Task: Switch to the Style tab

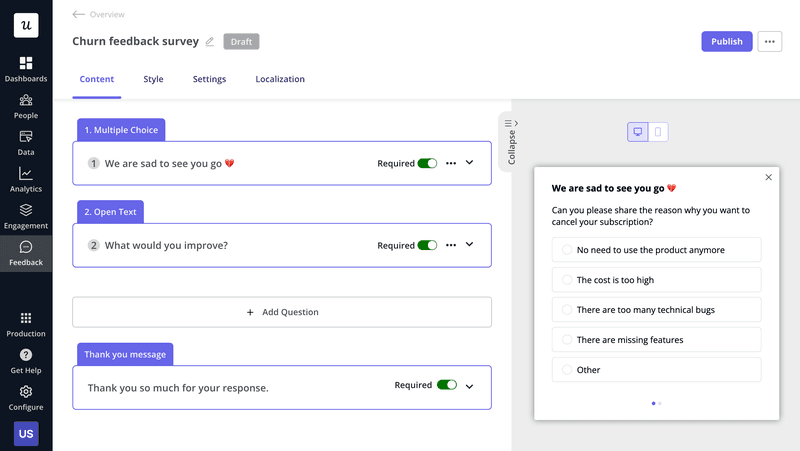Action: coord(153,79)
